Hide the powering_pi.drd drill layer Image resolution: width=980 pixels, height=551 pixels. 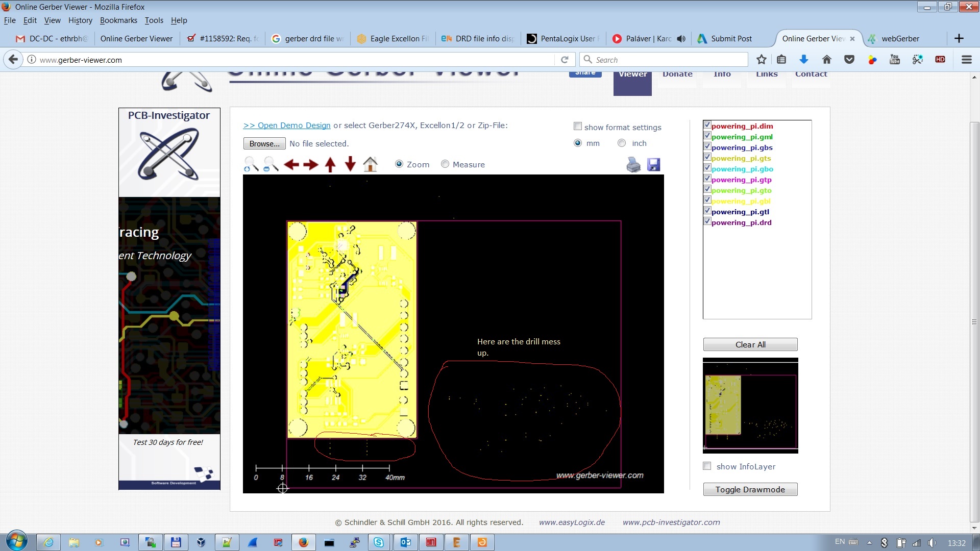[707, 221]
